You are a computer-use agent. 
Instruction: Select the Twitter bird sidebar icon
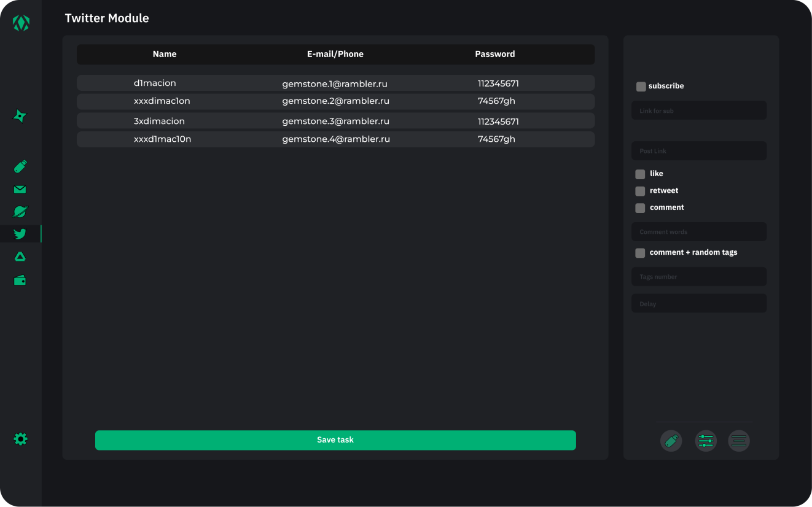20,234
